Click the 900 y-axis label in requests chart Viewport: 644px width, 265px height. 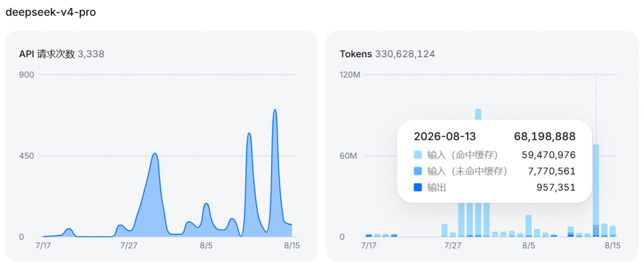click(x=26, y=75)
